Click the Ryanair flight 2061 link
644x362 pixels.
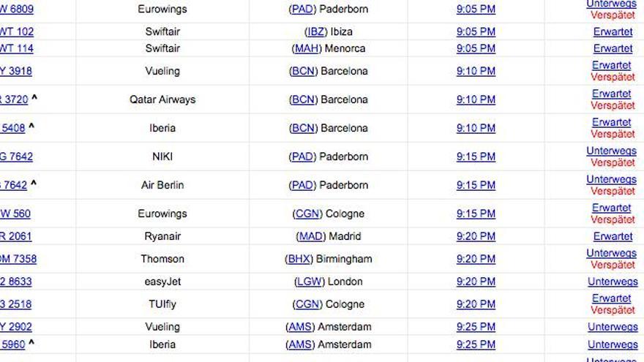pos(16,236)
